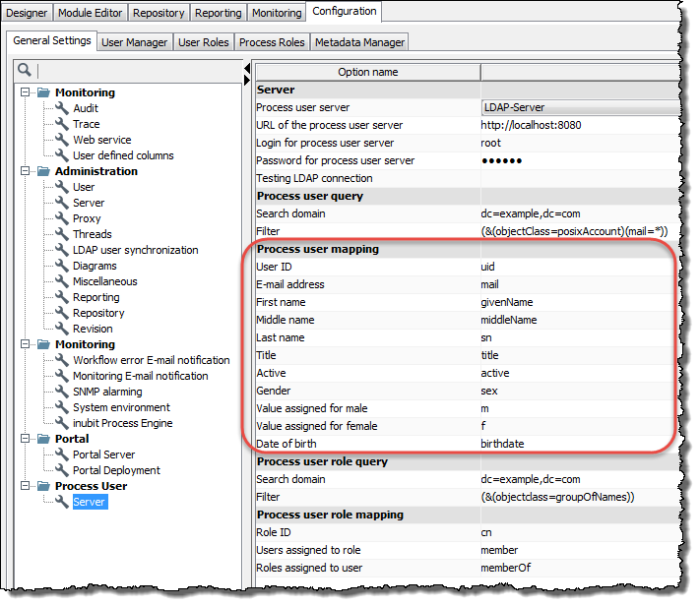The height and width of the screenshot is (606, 700).
Task: Click the posixAccount filter value
Action: (574, 231)
